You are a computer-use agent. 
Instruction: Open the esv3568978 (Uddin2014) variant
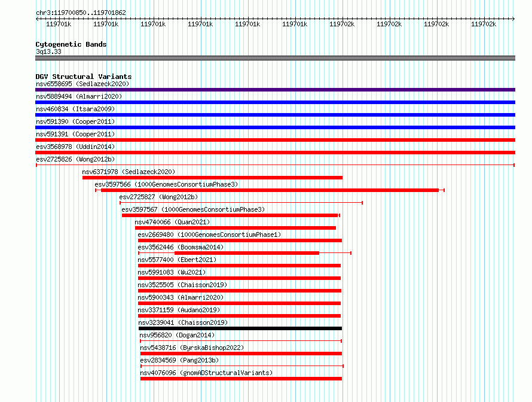point(75,147)
